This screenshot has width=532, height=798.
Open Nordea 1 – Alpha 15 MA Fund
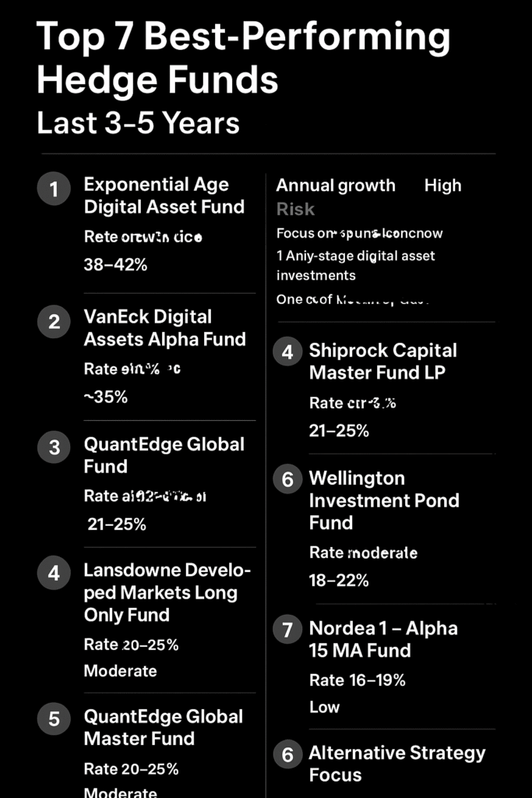click(383, 639)
